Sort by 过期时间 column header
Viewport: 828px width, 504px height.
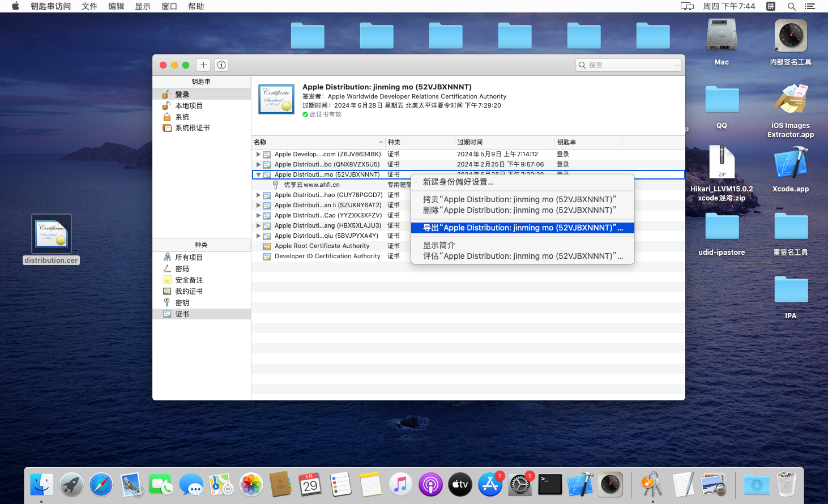point(505,142)
